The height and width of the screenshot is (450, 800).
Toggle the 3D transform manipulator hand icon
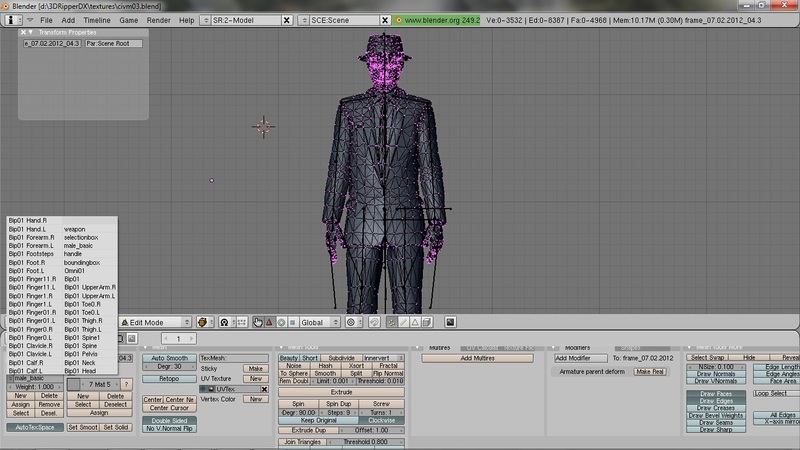click(x=258, y=322)
